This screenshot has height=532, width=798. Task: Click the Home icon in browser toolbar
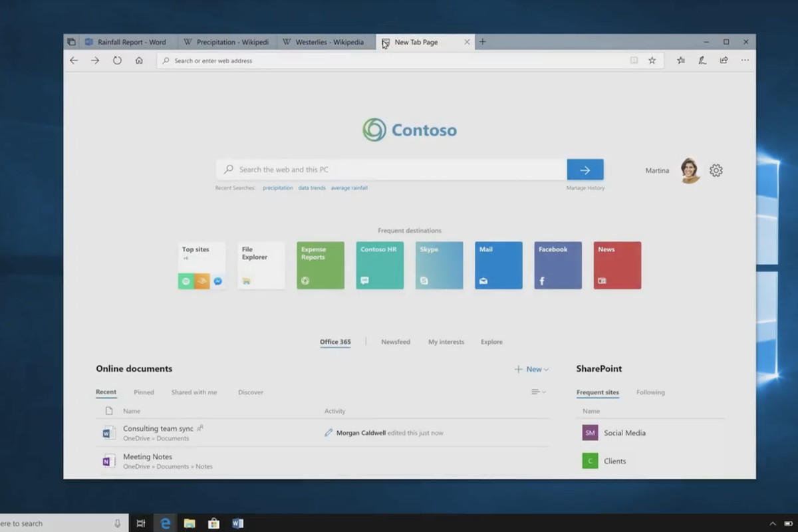coord(139,61)
